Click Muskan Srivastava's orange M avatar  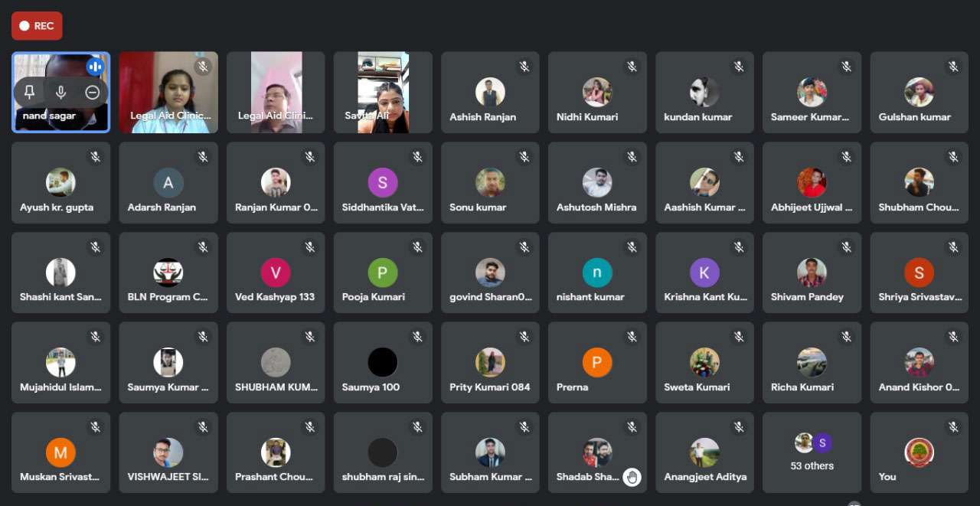pos(60,452)
